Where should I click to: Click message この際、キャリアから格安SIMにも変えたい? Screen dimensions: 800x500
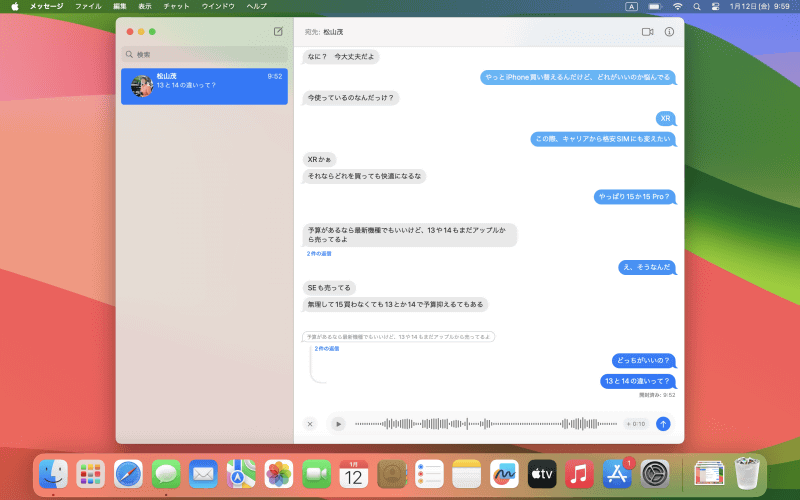click(603, 139)
